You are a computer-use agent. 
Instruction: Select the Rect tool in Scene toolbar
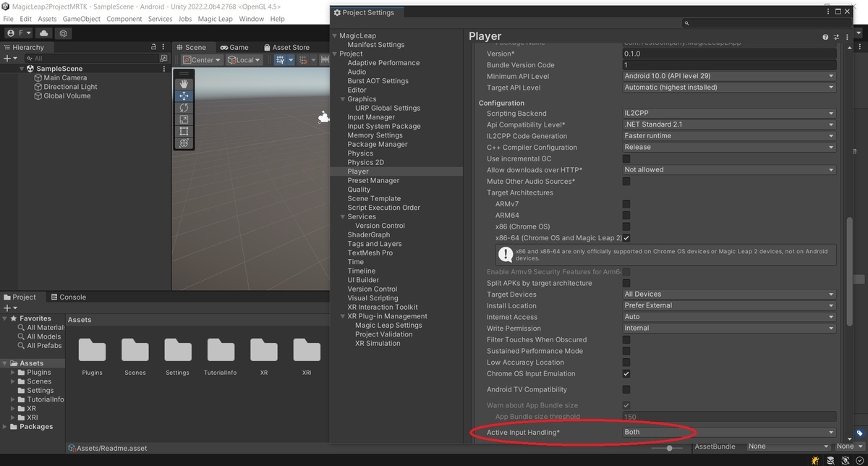pyautogui.click(x=184, y=131)
